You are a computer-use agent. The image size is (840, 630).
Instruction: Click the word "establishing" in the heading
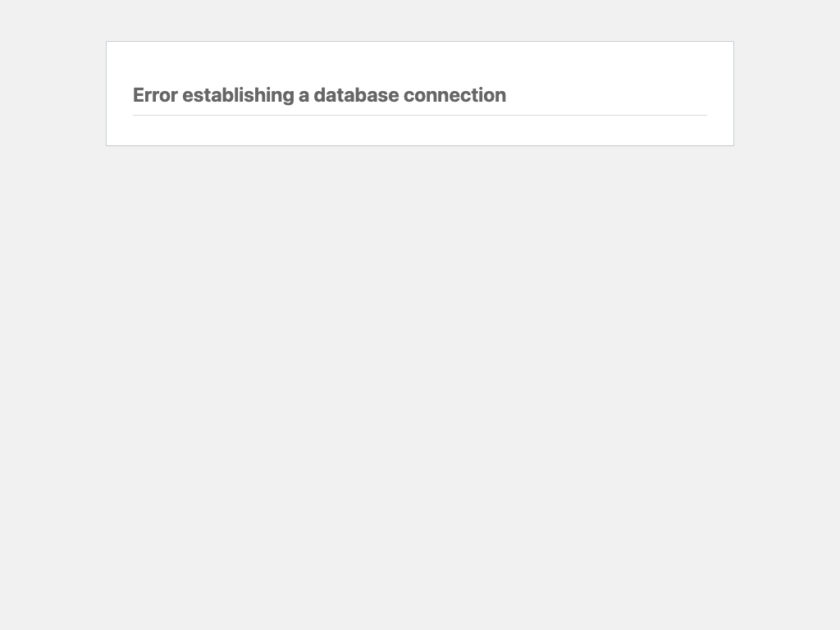pos(239,95)
